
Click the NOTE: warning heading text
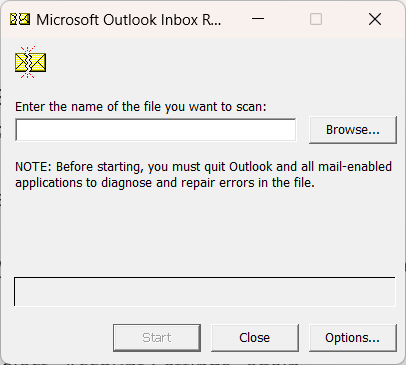pyautogui.click(x=33, y=166)
